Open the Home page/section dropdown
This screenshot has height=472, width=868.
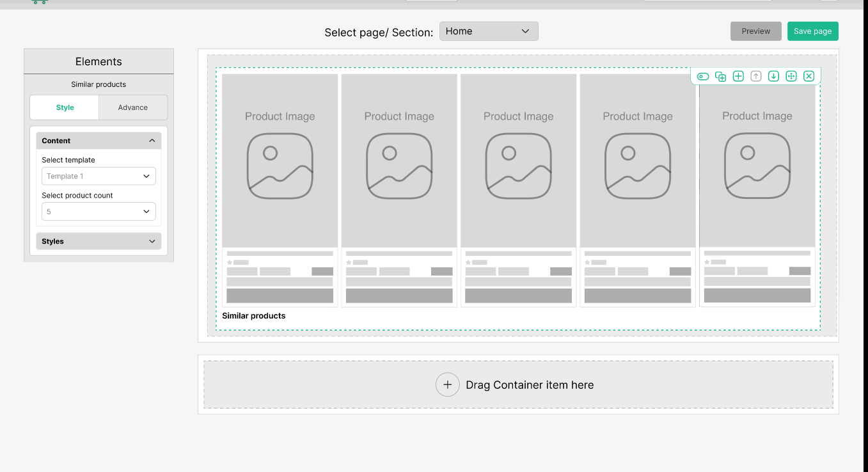(489, 31)
